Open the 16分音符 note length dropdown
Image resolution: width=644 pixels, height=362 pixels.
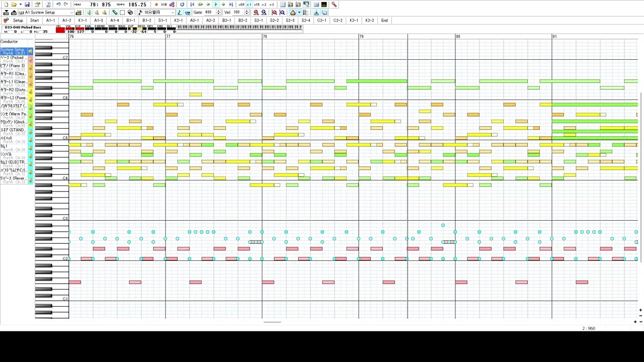tap(173, 13)
